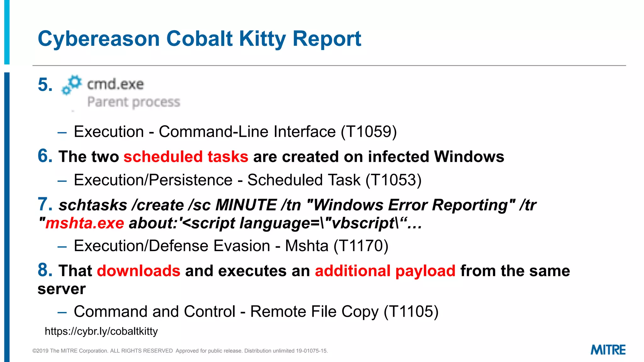
Task: Click the step number 7
Action: point(45,204)
